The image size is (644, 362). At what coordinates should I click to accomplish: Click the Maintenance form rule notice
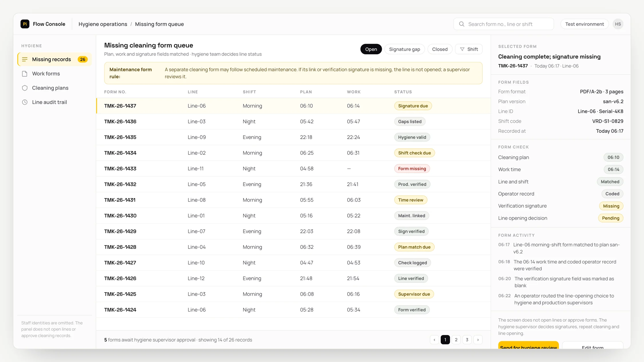point(293,73)
